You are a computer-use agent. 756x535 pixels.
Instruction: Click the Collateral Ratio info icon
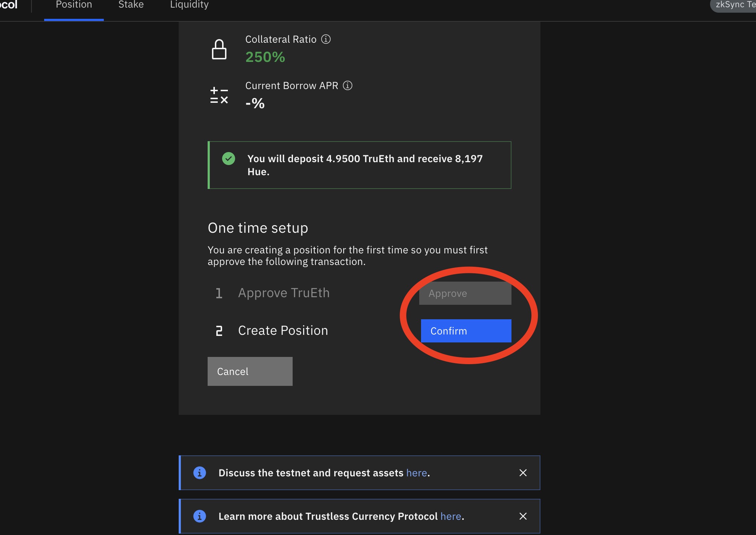tap(326, 39)
